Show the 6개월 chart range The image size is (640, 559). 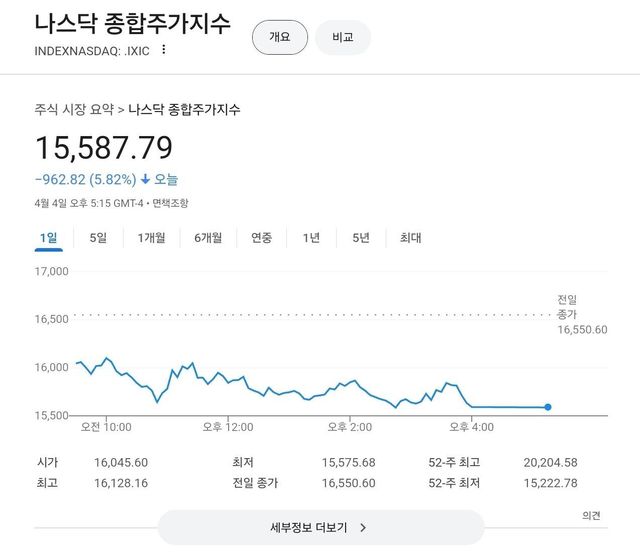point(208,238)
